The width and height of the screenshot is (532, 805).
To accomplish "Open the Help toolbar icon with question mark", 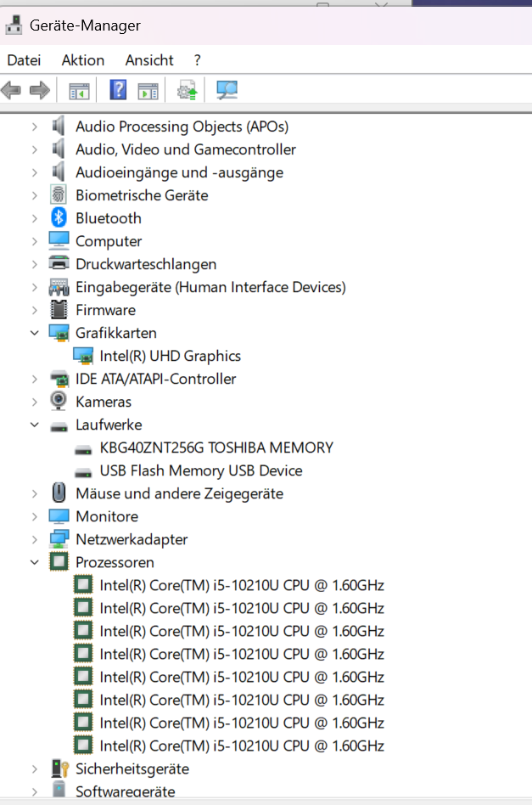I will pos(118,90).
